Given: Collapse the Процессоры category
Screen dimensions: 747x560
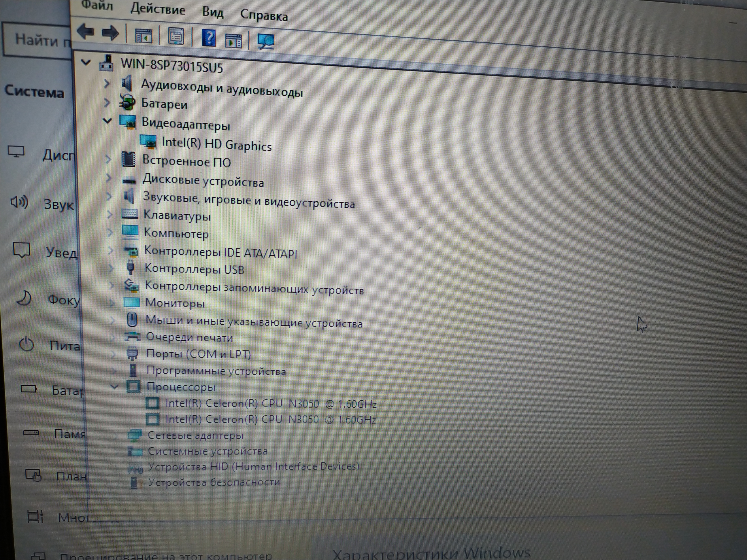Looking at the screenshot, I should click(114, 387).
